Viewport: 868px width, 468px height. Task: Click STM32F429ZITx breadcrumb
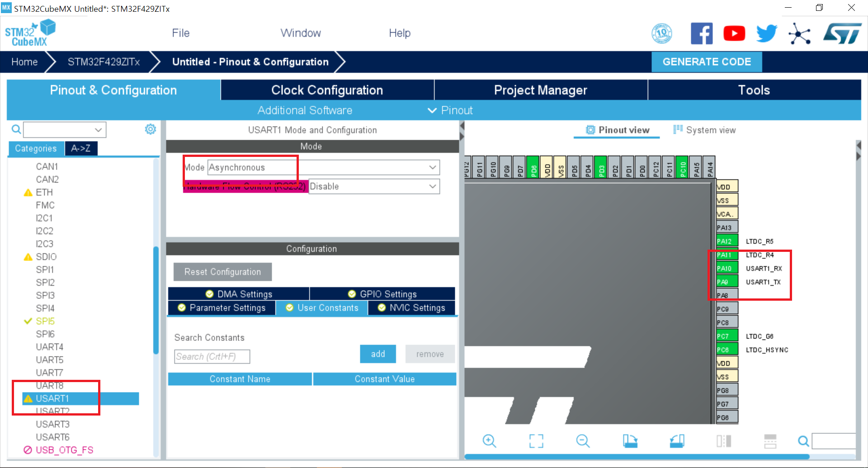(x=104, y=62)
